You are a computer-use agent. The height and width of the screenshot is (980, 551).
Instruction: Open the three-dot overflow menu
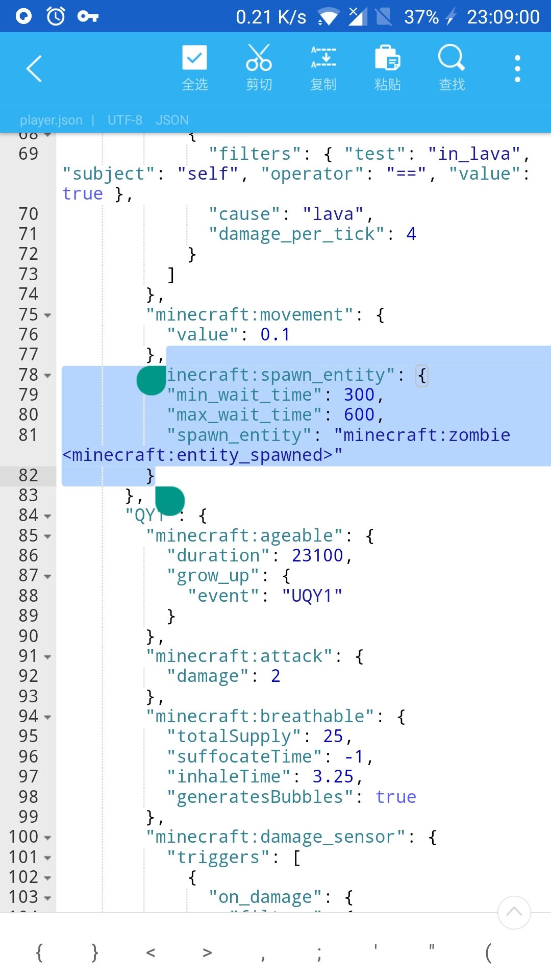pos(517,68)
